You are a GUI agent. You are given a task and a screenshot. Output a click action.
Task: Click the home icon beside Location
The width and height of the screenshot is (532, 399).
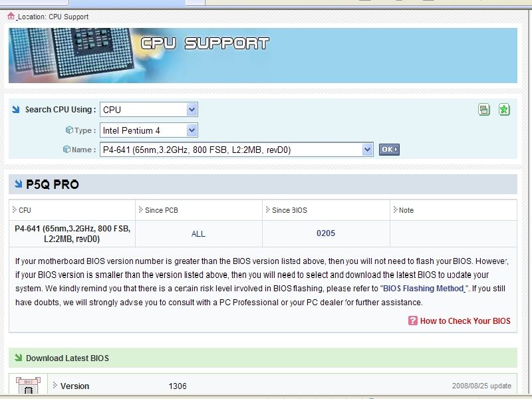[x=11, y=16]
